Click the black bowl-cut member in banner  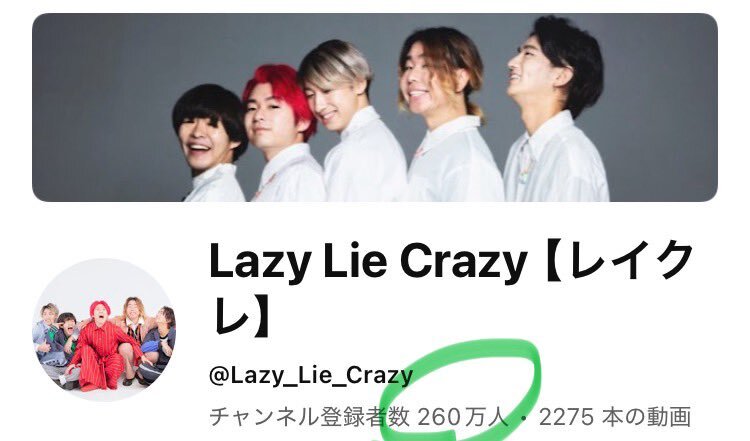209,143
